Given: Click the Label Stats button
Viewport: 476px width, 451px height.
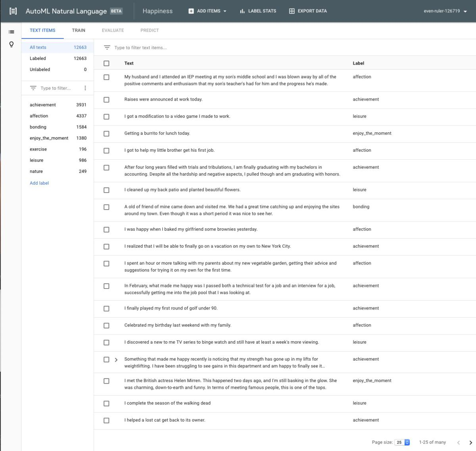Looking at the screenshot, I should [x=258, y=11].
